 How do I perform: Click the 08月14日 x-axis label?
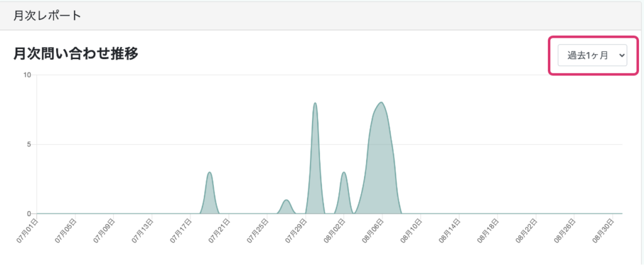click(450, 230)
